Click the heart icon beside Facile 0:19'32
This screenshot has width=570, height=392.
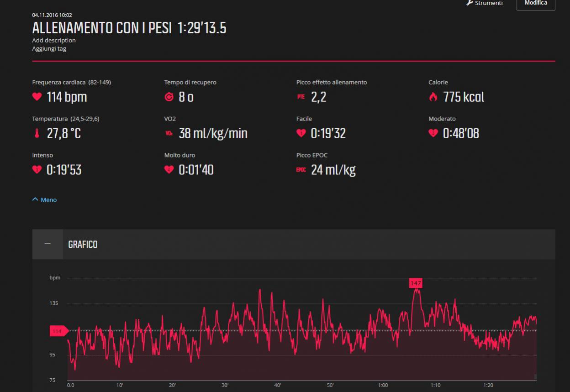[x=301, y=133]
